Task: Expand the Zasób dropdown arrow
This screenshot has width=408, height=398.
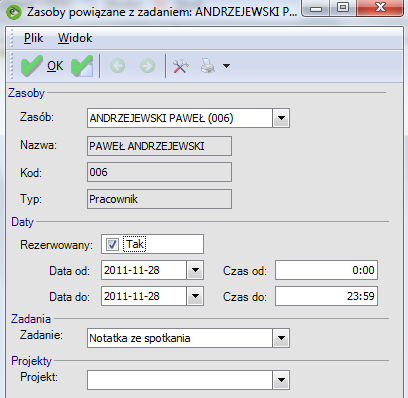Action: [281, 118]
